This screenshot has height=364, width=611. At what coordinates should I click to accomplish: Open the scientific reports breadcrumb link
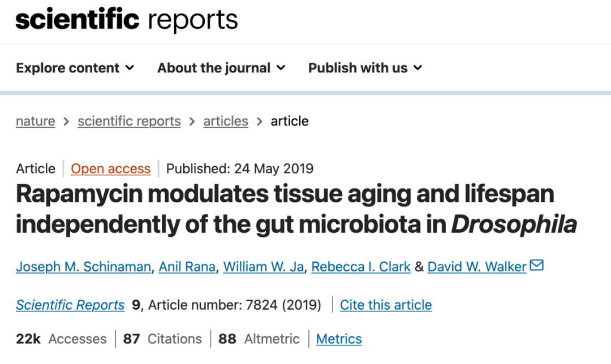(x=129, y=121)
